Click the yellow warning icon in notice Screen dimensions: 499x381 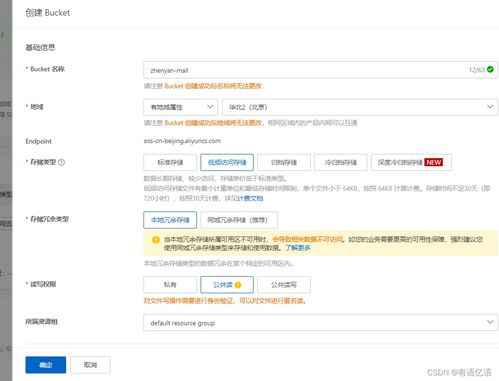tap(156, 240)
